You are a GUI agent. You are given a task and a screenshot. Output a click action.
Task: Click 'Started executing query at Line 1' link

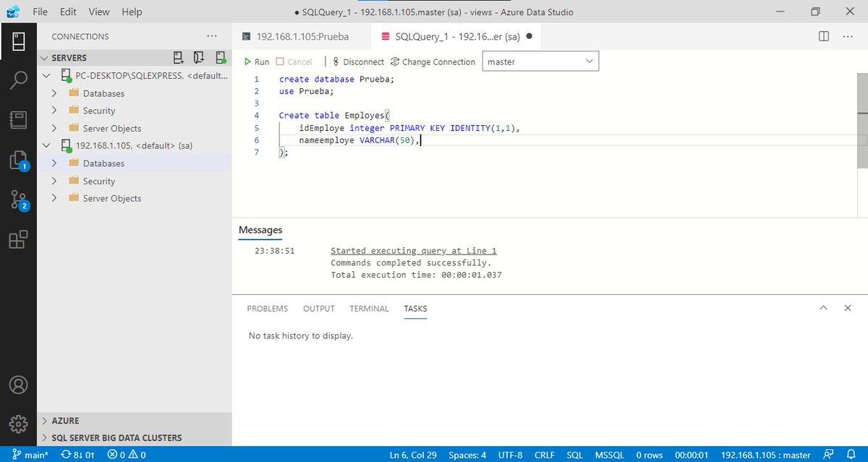(414, 251)
